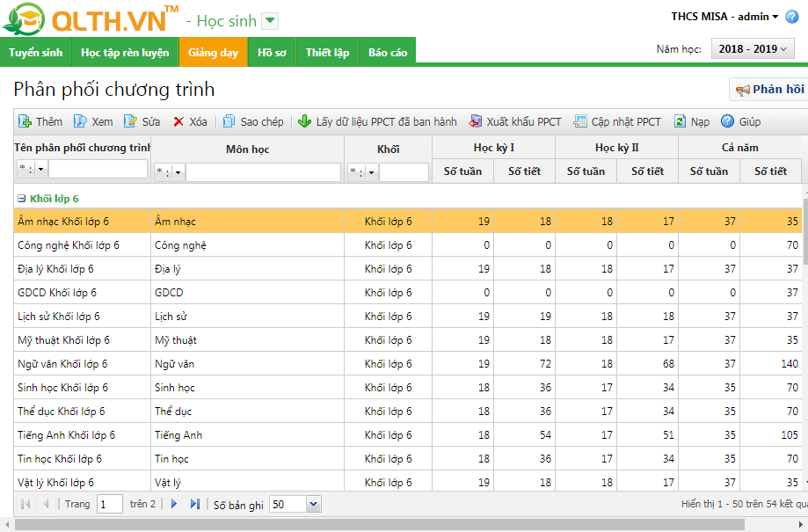
Task: Open the Năm học 2018 - 2019 dropdown
Action: 753,49
